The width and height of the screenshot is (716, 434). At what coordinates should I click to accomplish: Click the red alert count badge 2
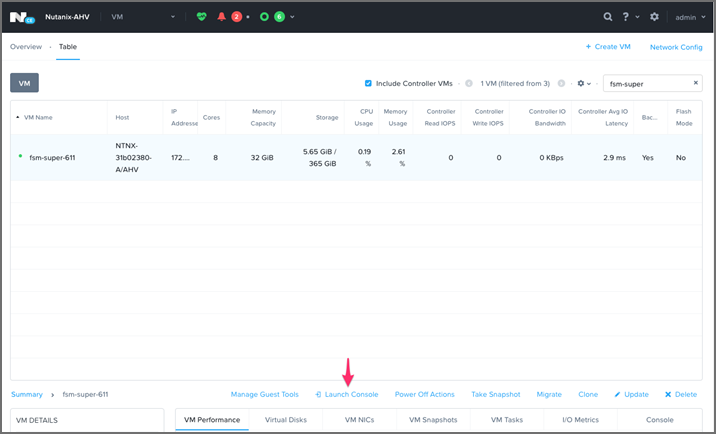click(237, 17)
